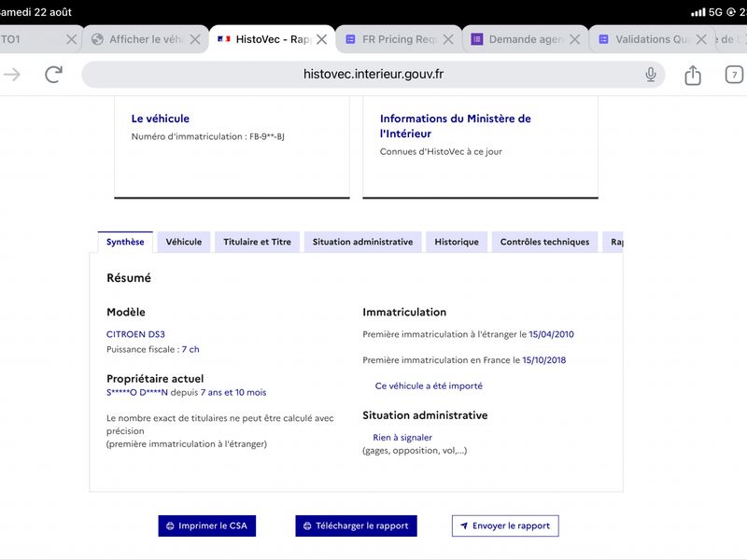Click the 15/10/2018 registration date
747x560 pixels.
(x=544, y=360)
